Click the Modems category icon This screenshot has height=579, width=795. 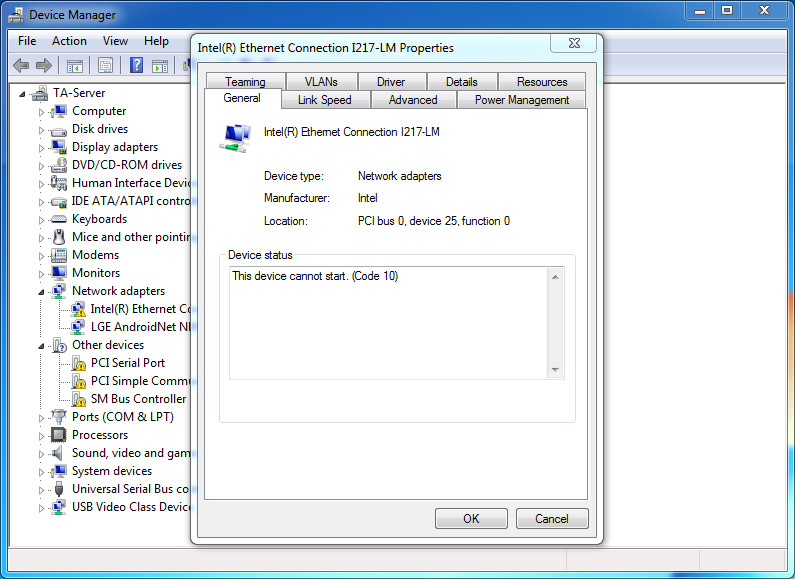(x=59, y=255)
